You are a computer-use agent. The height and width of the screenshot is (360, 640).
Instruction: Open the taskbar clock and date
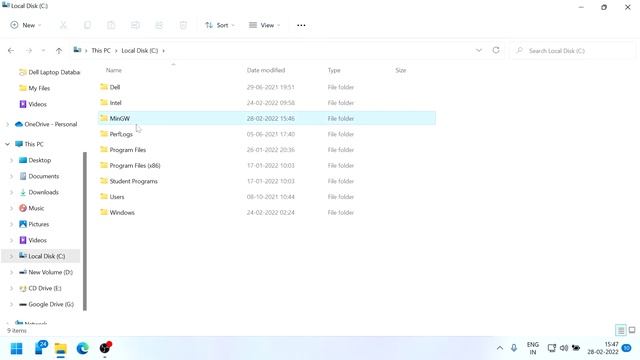[x=603, y=348]
